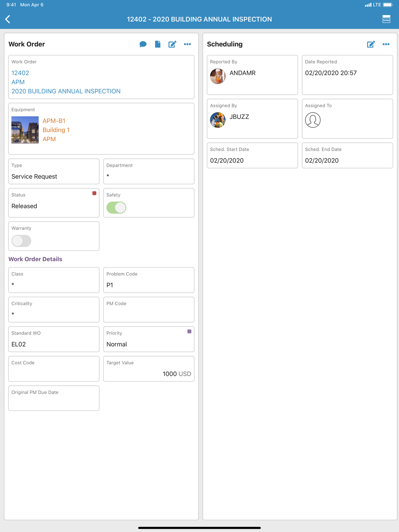
Task: Disable the Safety toggle
Action: (117, 207)
